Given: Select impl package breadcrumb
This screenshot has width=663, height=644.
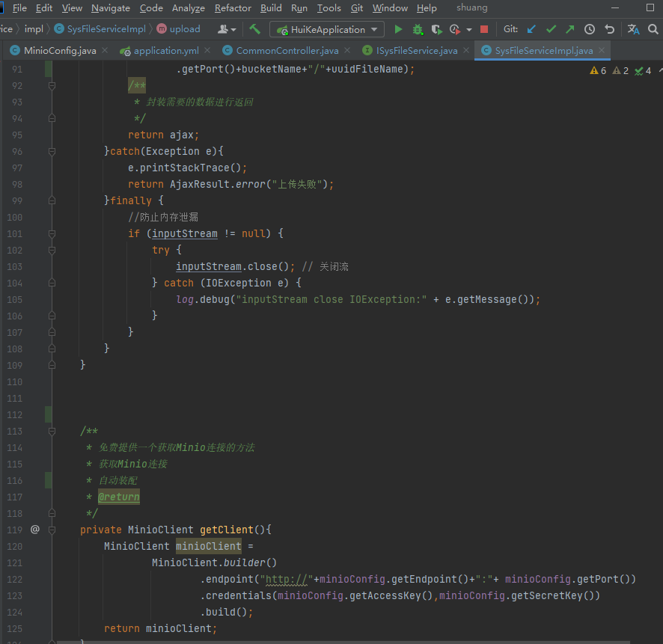Looking at the screenshot, I should (x=34, y=28).
